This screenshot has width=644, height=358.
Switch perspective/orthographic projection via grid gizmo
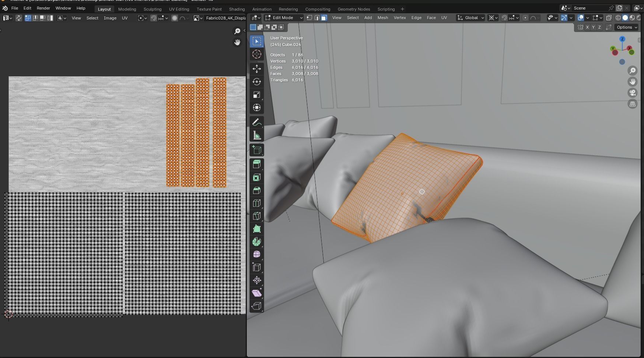click(x=633, y=104)
